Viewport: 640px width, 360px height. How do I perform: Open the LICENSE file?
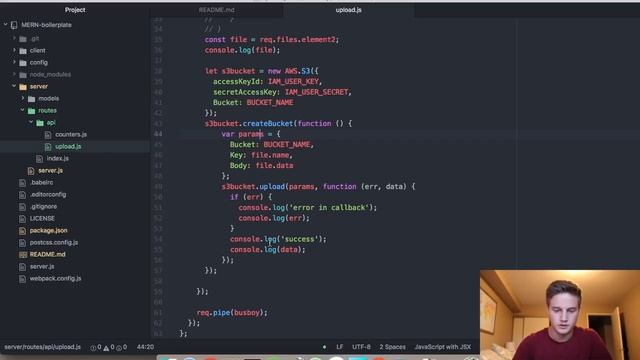point(42,218)
